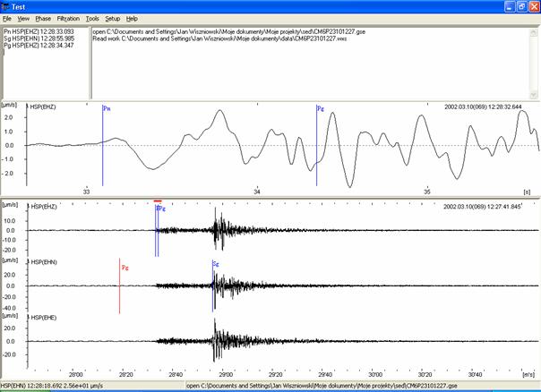Click the status bar cursor readout HSP(EHN) 12:28:18.692
Screen dimensions: 541x392
tap(52, 386)
